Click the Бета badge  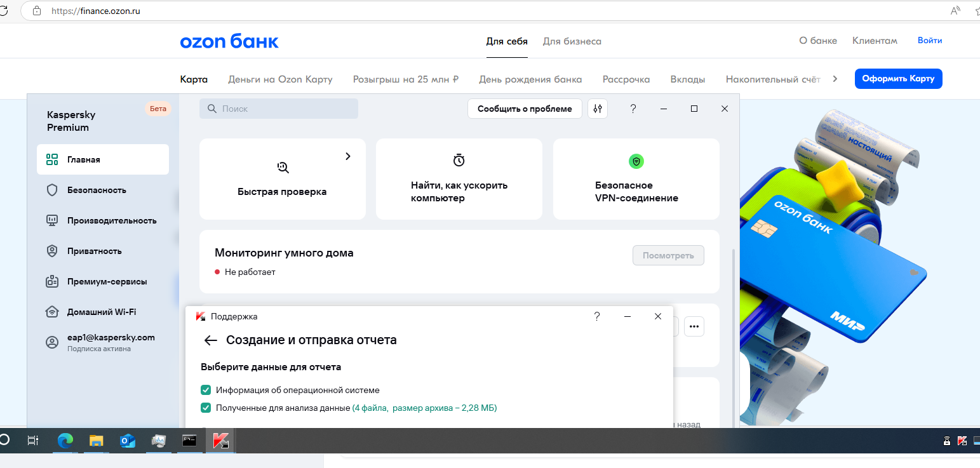point(158,109)
